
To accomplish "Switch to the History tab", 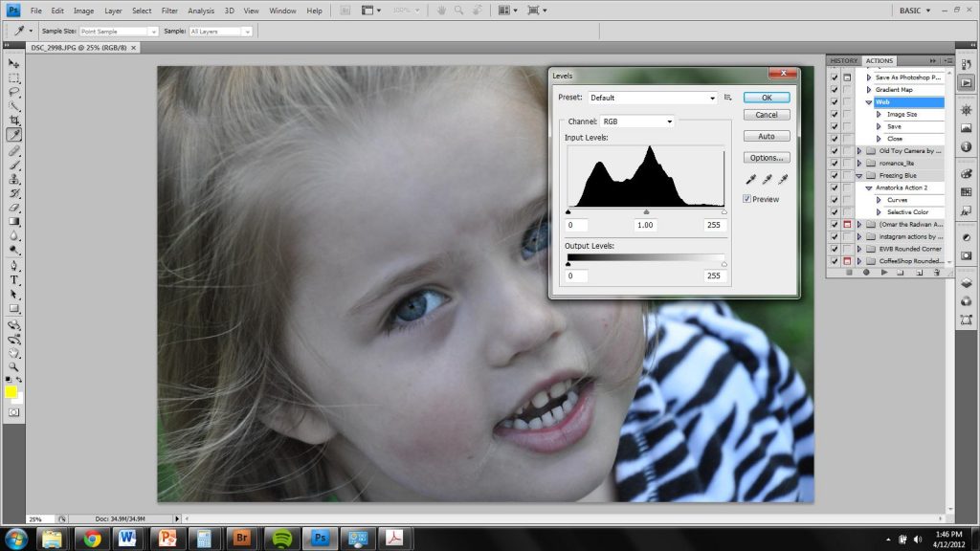I will (844, 61).
